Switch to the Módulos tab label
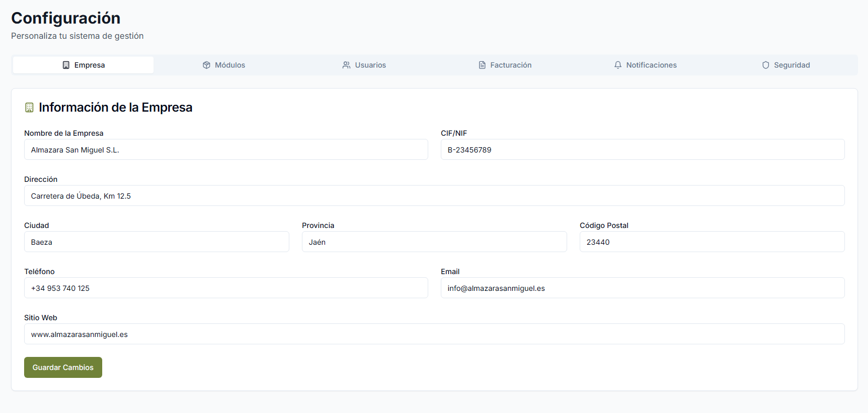The width and height of the screenshot is (868, 413). [230, 65]
